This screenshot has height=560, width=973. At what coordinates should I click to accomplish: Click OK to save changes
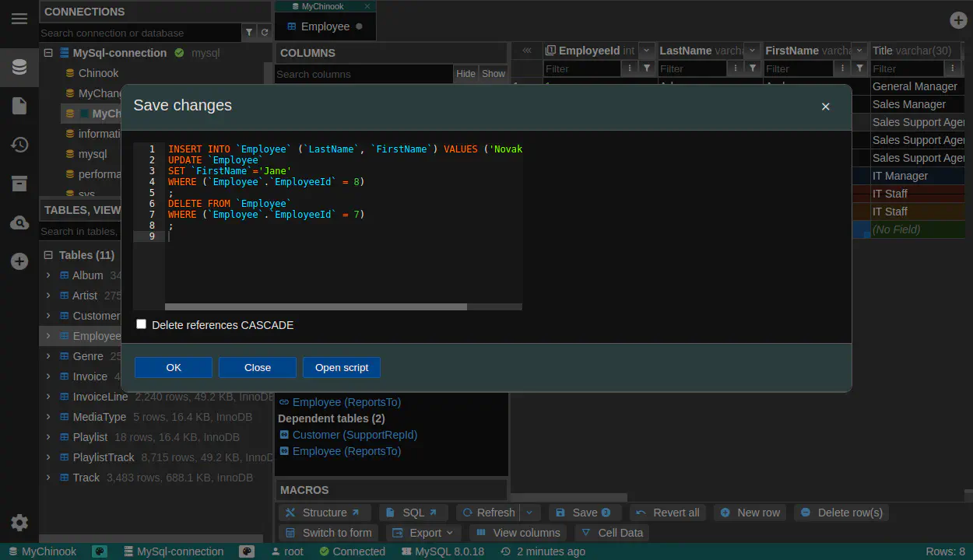pyautogui.click(x=173, y=367)
